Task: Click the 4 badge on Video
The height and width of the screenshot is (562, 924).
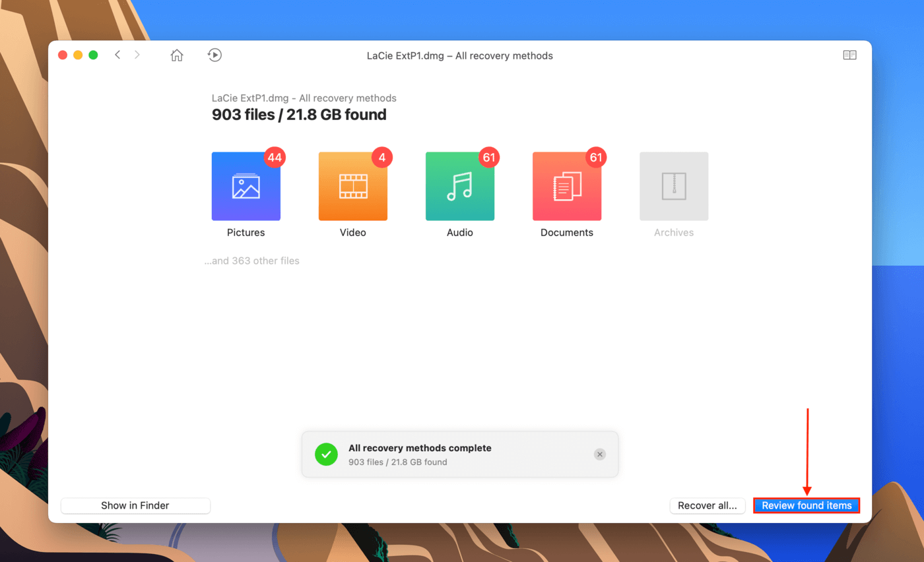Action: tap(382, 158)
